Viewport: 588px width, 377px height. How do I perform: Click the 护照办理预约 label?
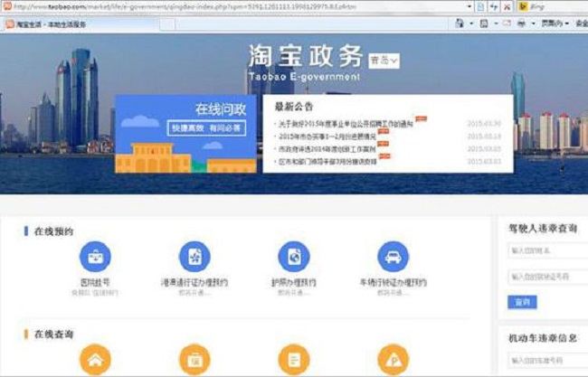tap(294, 282)
